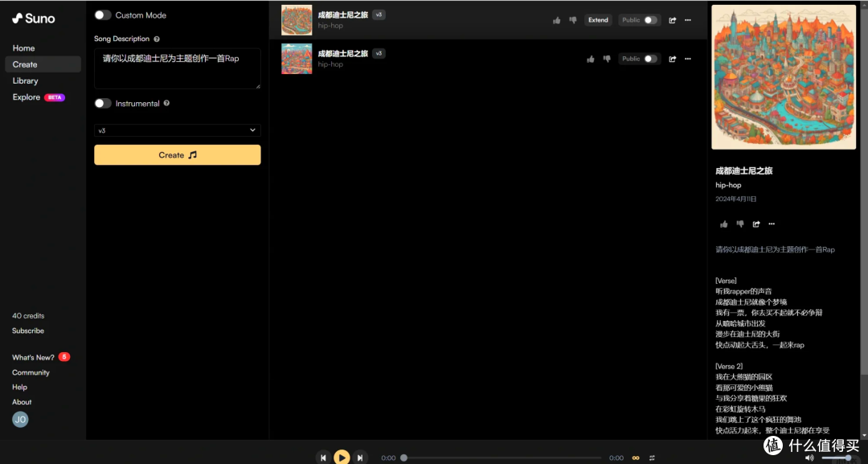Skip to next track
This screenshot has width=868, height=464.
[x=360, y=458]
